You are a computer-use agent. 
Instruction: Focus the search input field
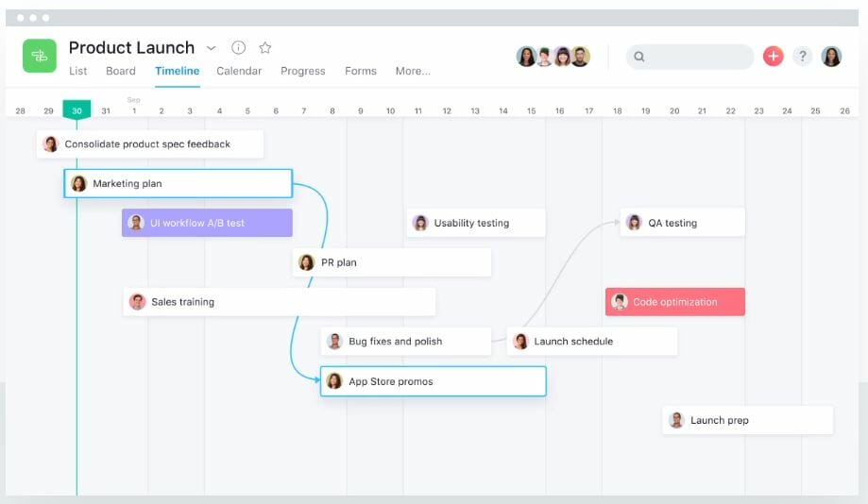(689, 57)
